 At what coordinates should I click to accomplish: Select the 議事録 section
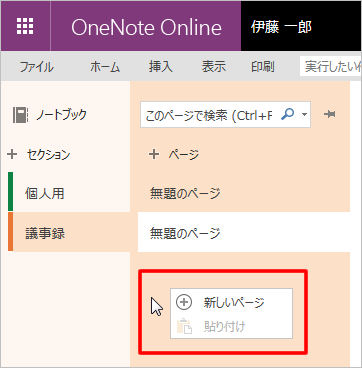click(x=69, y=233)
